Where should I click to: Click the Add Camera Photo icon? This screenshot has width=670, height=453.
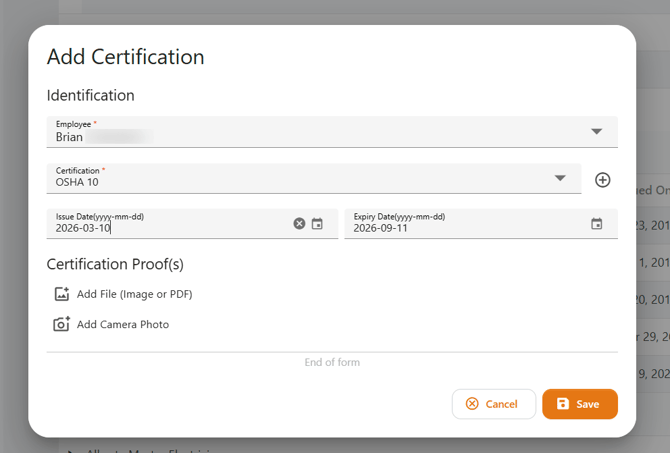pyautogui.click(x=62, y=324)
